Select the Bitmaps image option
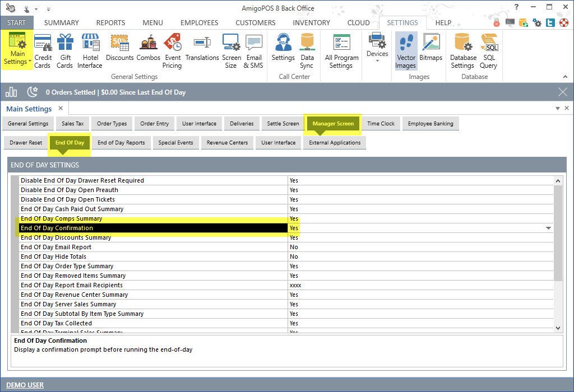The image size is (574, 392). (x=431, y=50)
